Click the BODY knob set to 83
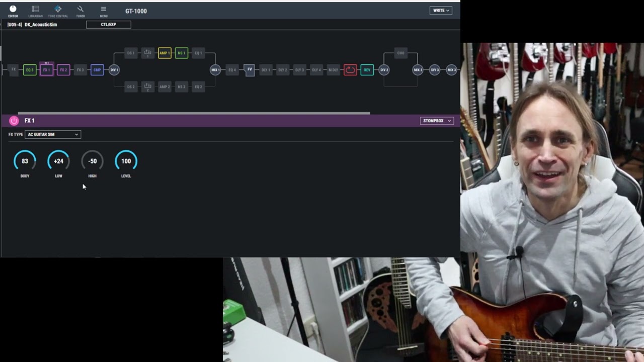This screenshot has height=362, width=644. [x=25, y=161]
